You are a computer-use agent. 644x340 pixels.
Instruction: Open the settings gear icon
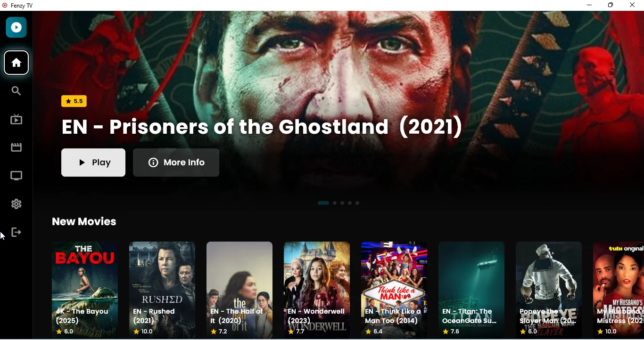tap(17, 204)
